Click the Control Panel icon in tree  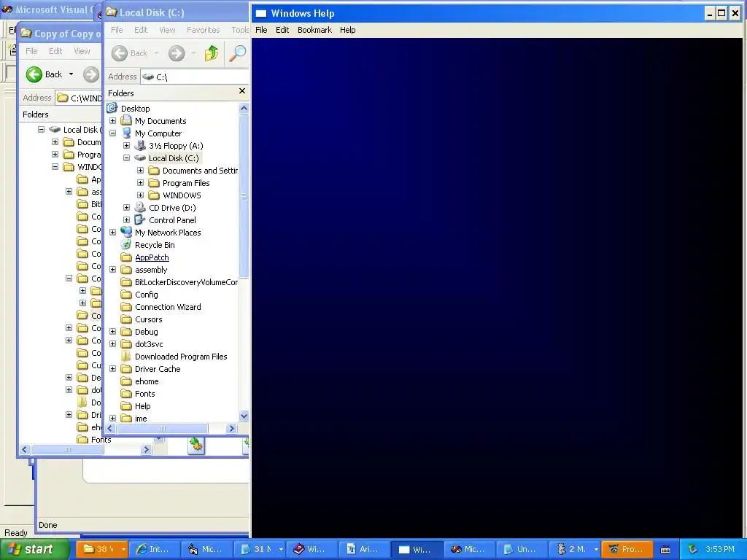[140, 219]
